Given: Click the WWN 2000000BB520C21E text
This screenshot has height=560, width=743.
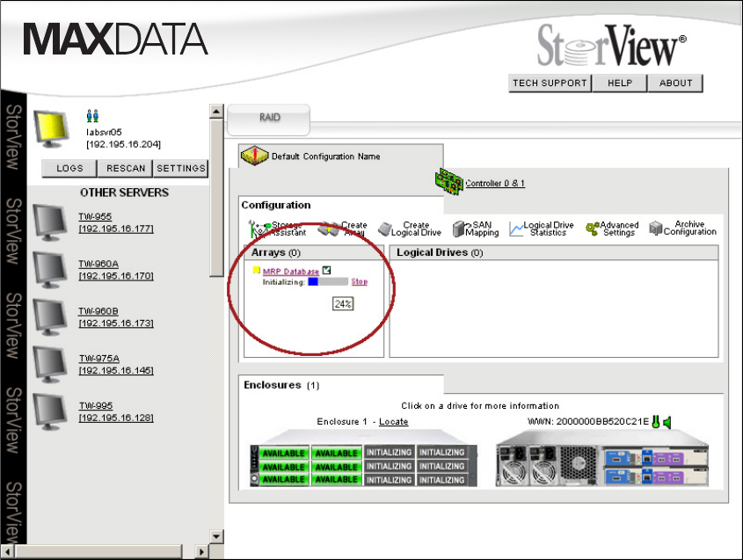Looking at the screenshot, I should pyautogui.click(x=587, y=422).
